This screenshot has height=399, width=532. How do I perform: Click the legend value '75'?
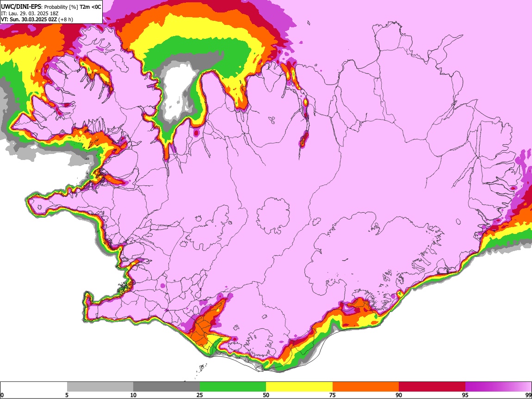(x=333, y=395)
